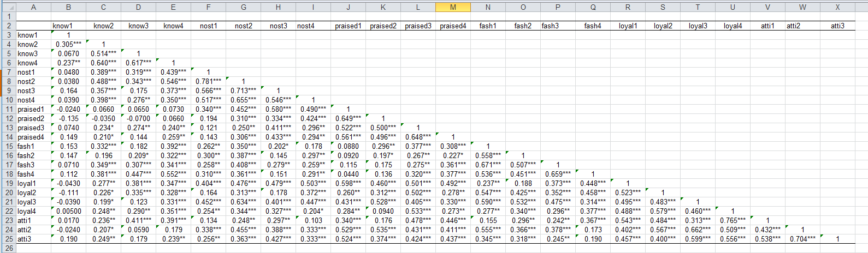Screen dimensions: 868x253
Task: Click 0.0880 in the fash1 row
Action: click(348, 146)
